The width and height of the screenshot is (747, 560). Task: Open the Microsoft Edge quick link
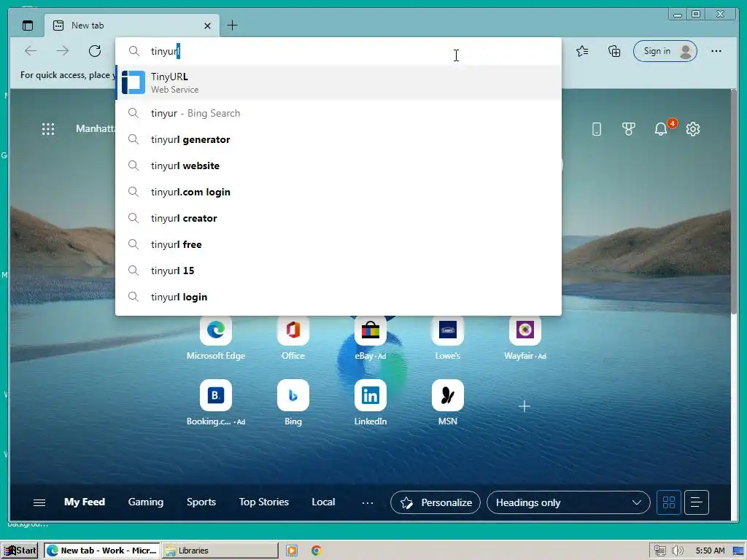coord(216,337)
